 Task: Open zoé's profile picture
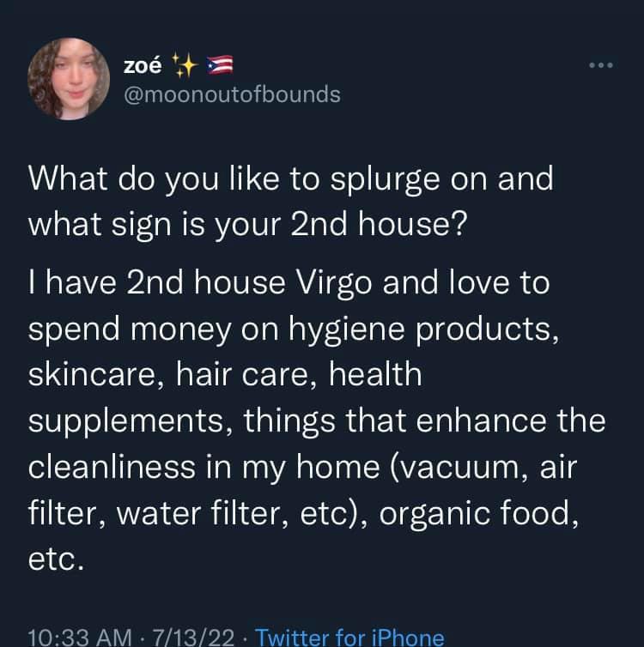(x=68, y=80)
